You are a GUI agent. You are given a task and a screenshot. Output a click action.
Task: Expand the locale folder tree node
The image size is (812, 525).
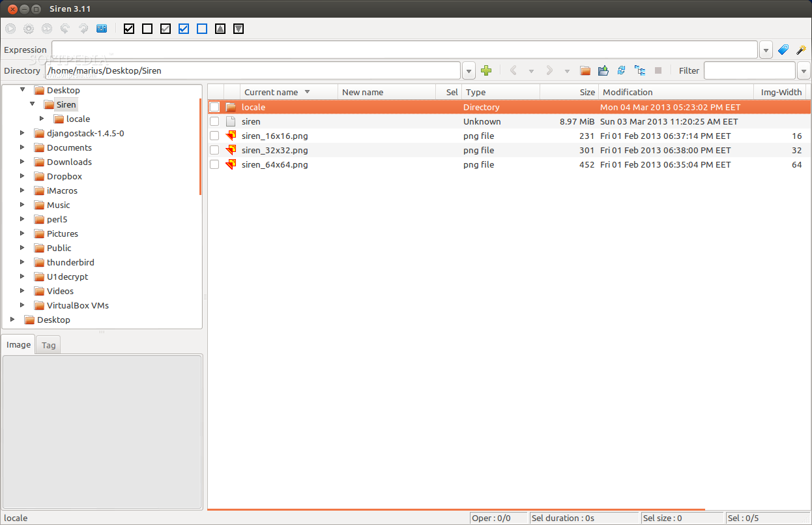pyautogui.click(x=42, y=119)
